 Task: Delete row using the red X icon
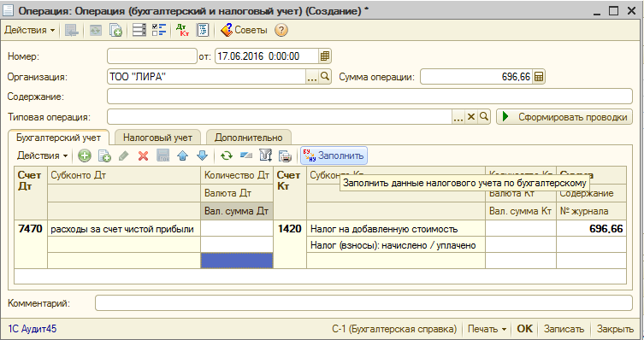[143, 155]
